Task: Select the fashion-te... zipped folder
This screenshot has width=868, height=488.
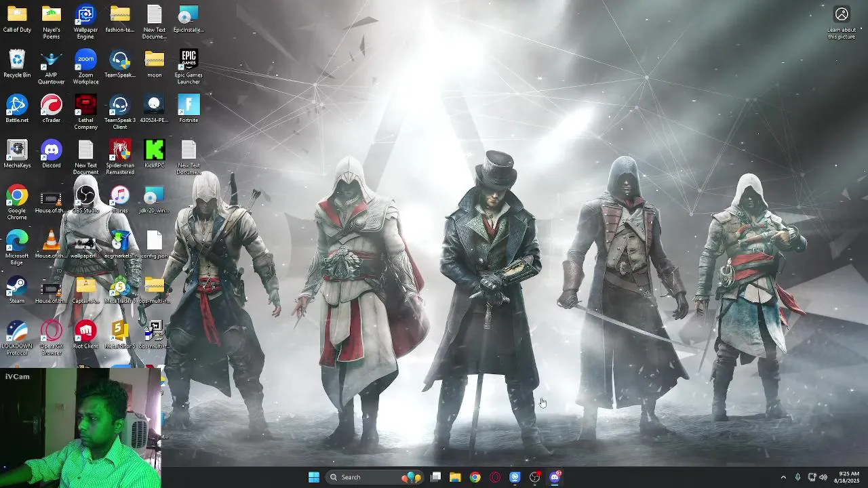Action: click(120, 19)
